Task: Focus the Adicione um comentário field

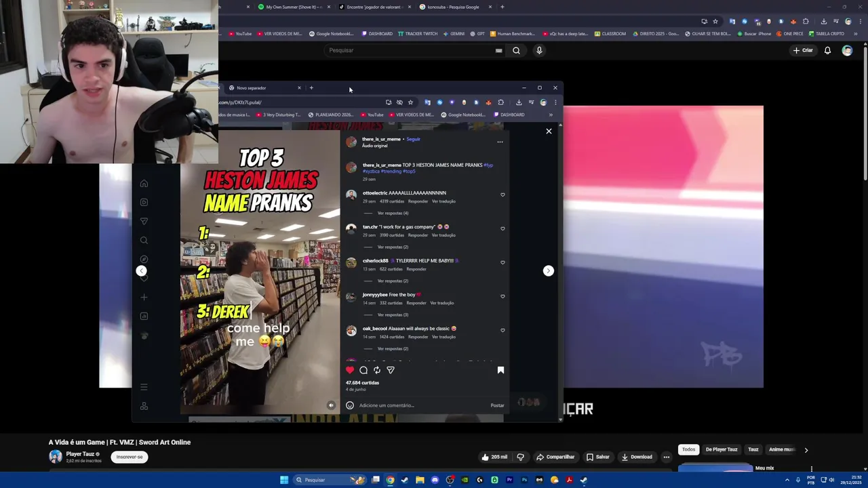Action: [420, 405]
